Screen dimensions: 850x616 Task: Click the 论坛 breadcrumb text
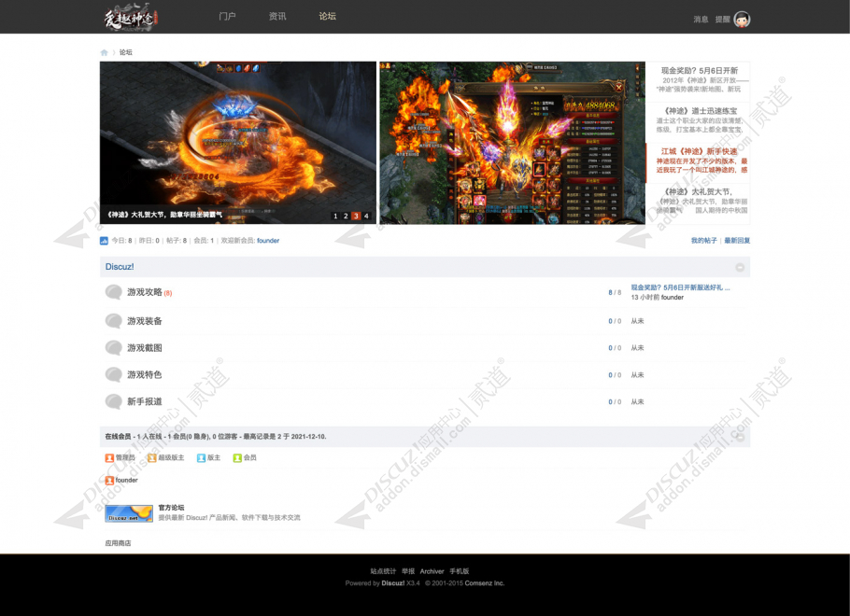(126, 52)
